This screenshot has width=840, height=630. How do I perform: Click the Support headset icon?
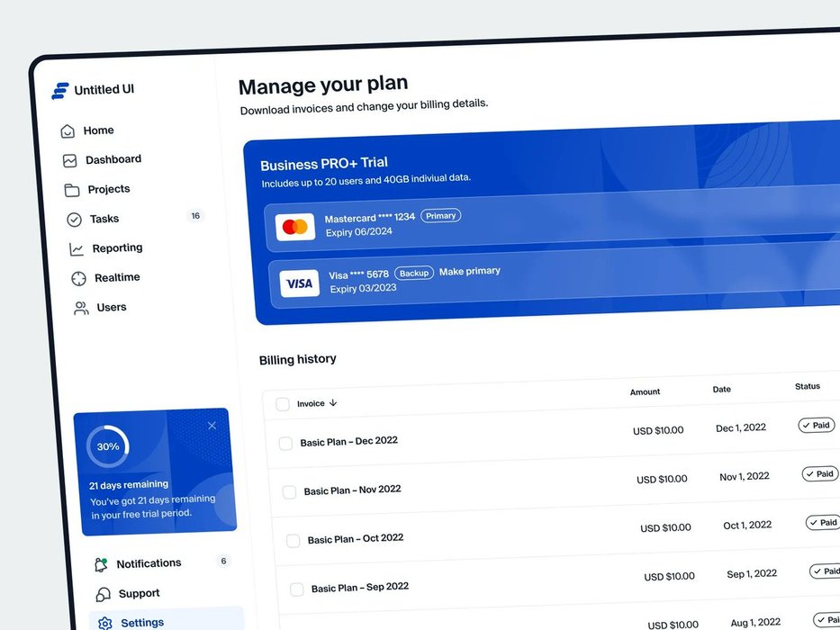[103, 594]
